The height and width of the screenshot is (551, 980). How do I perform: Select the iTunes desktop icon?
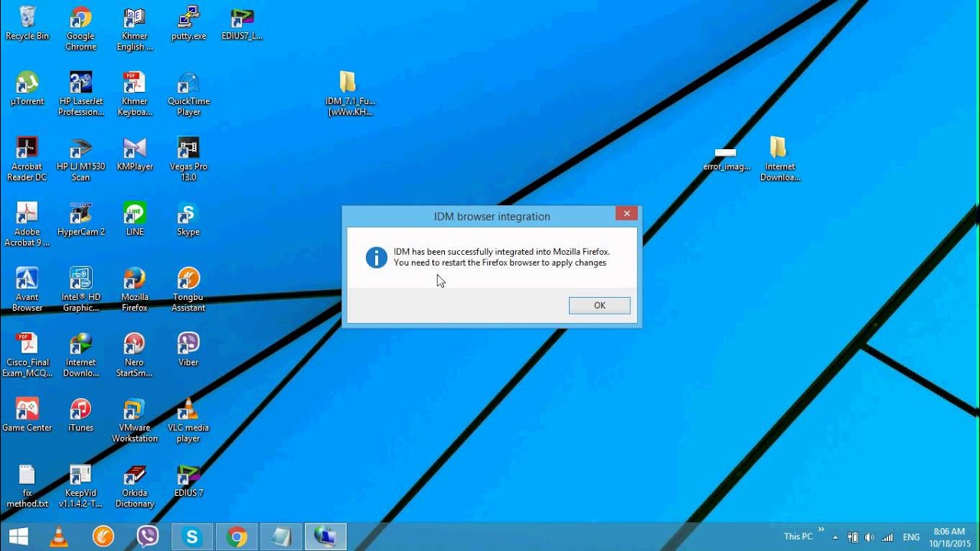tap(80, 415)
